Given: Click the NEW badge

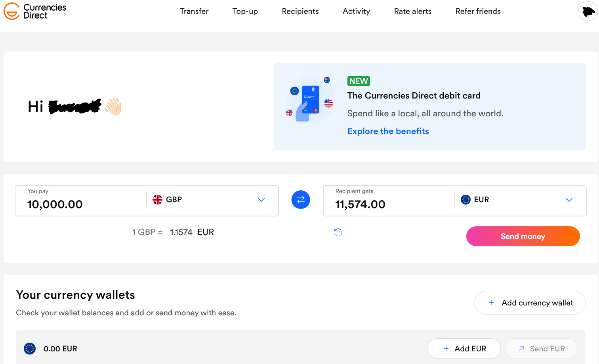Looking at the screenshot, I should (359, 81).
